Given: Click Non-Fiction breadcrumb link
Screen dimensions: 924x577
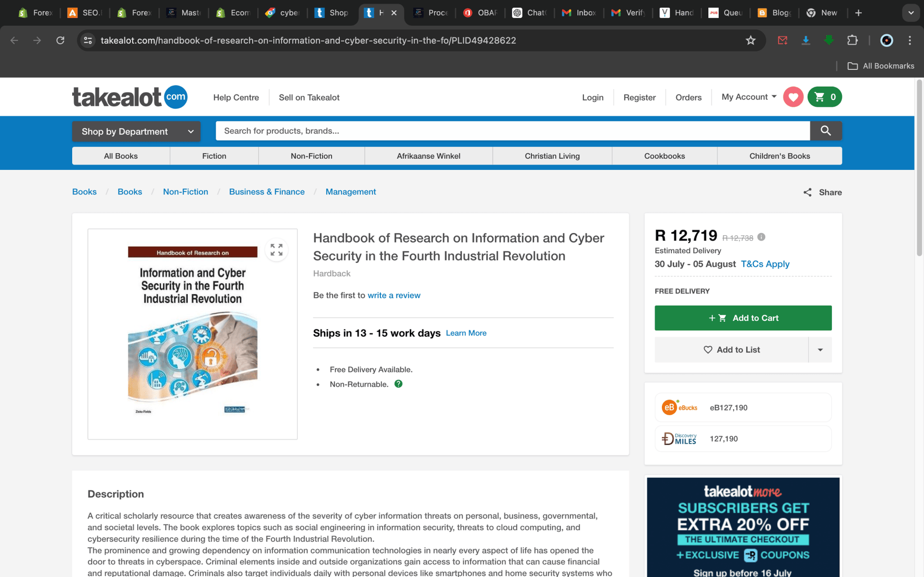Looking at the screenshot, I should click(185, 192).
